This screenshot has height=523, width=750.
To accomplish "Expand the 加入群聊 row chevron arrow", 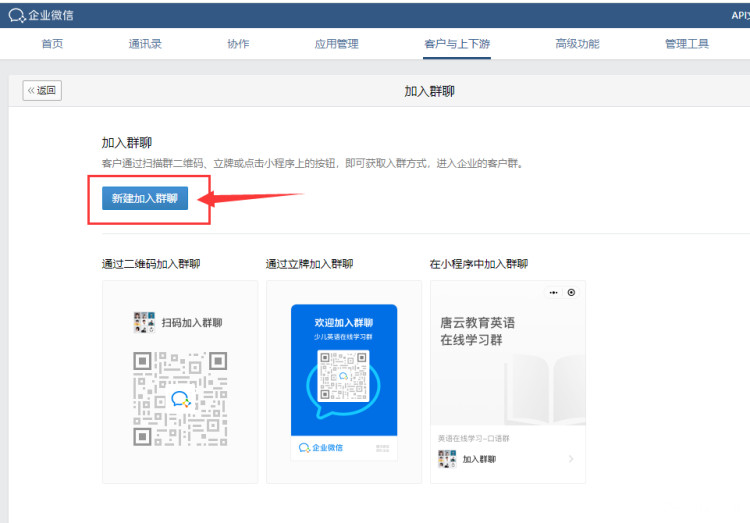I will [570, 459].
